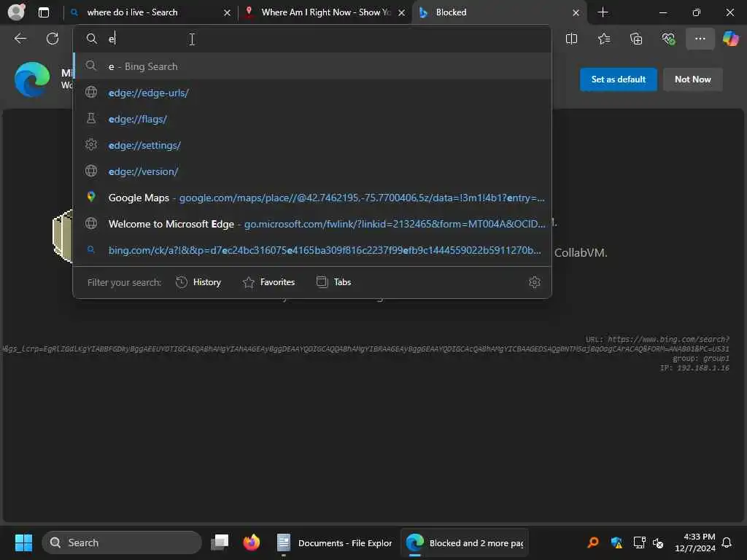Open Edge 'Blocked and 2 more pages' taskbar item
The image size is (747, 560).
point(465,542)
